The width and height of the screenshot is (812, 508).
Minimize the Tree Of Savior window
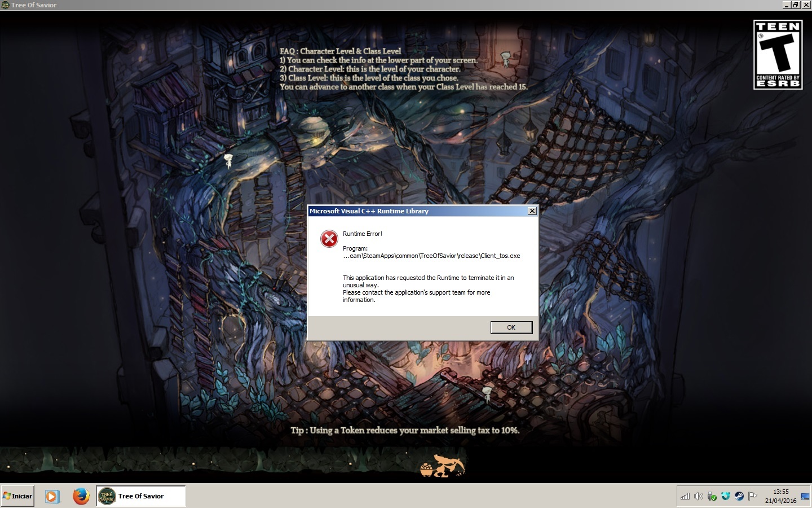click(787, 5)
